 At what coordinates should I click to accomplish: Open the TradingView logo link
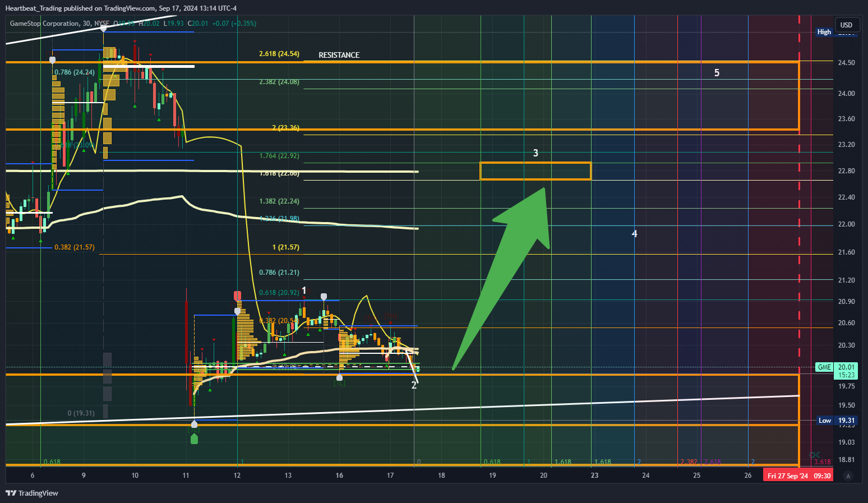(32, 493)
